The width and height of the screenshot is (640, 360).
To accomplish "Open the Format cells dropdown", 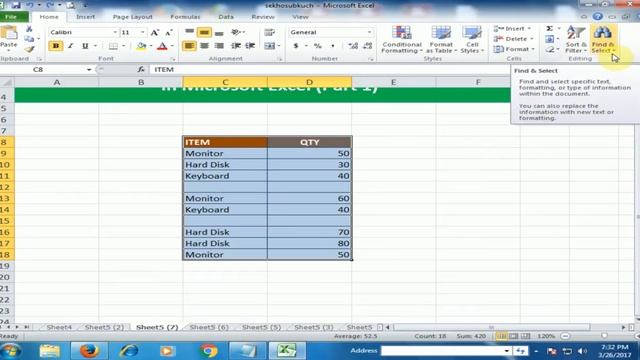I will 514,49.
